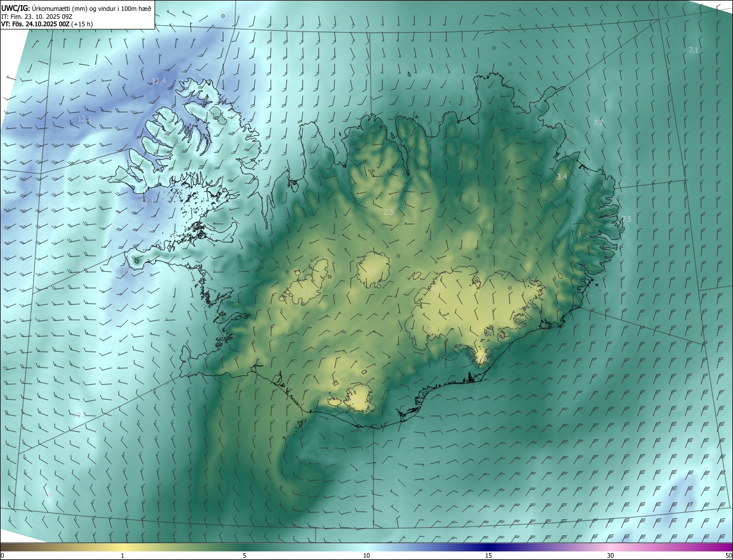Click the "IT: Fim. 23. 10. 2025 09Z" line
This screenshot has height=560, width=733.
point(36,17)
